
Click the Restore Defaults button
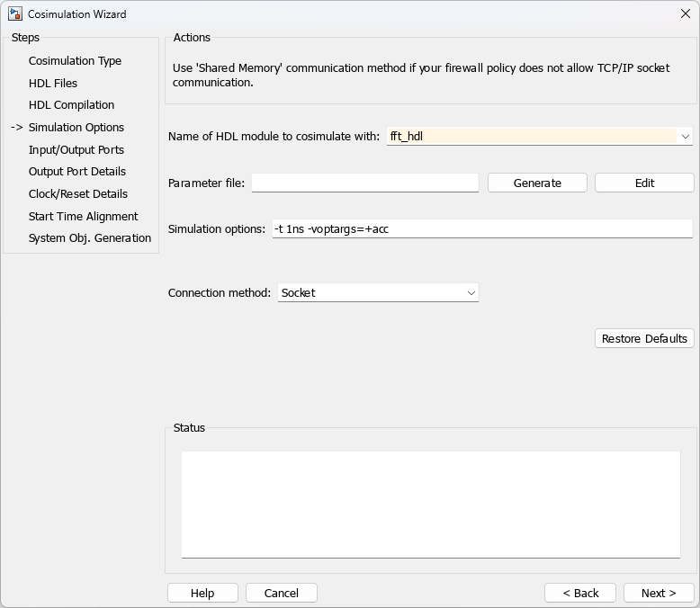[x=644, y=339]
